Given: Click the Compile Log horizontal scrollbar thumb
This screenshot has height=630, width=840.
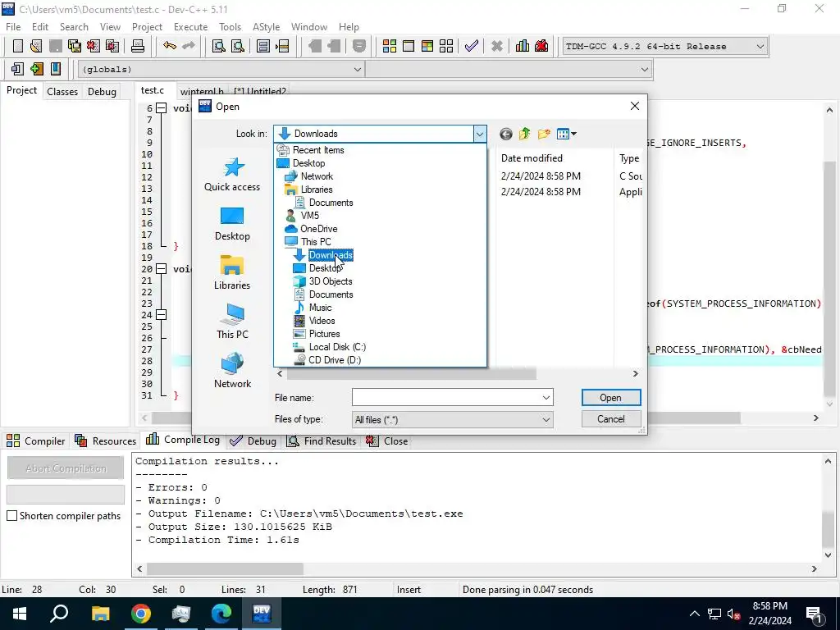Looking at the screenshot, I should click(x=225, y=568).
